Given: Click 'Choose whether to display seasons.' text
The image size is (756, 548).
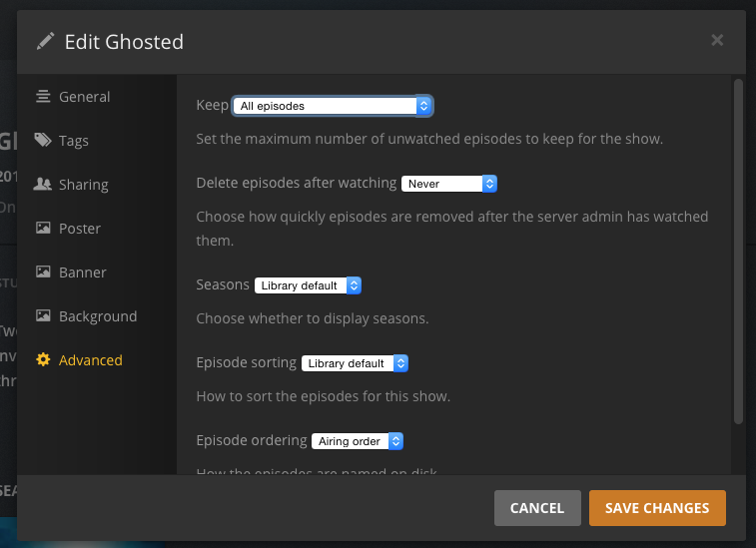Looking at the screenshot, I should pos(313,318).
